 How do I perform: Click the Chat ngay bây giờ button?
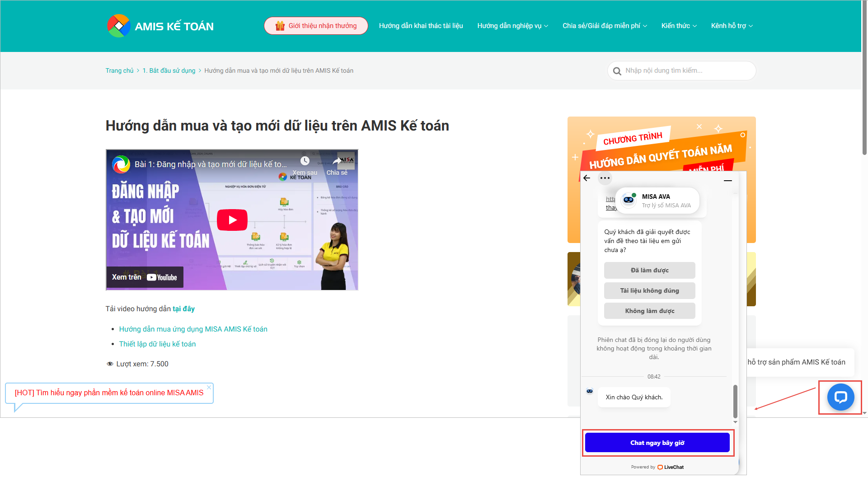pyautogui.click(x=657, y=443)
